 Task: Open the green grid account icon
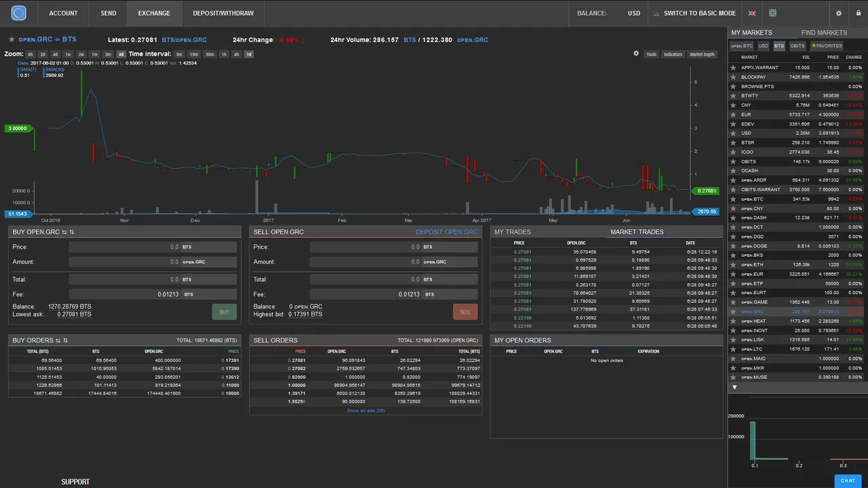tap(772, 13)
